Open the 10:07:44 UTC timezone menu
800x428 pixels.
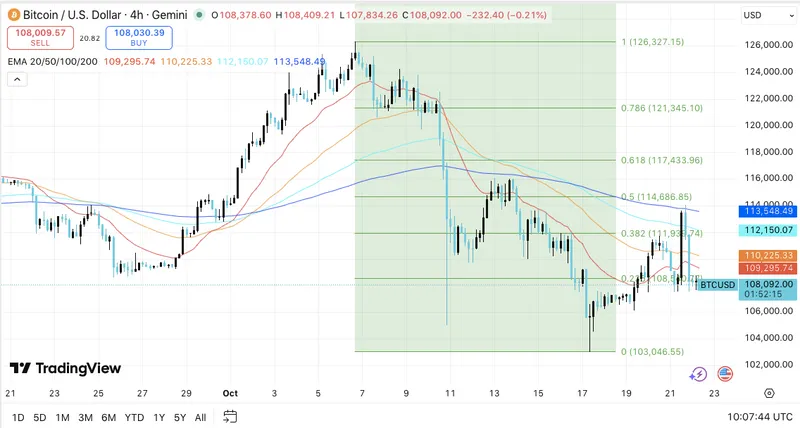point(744,416)
